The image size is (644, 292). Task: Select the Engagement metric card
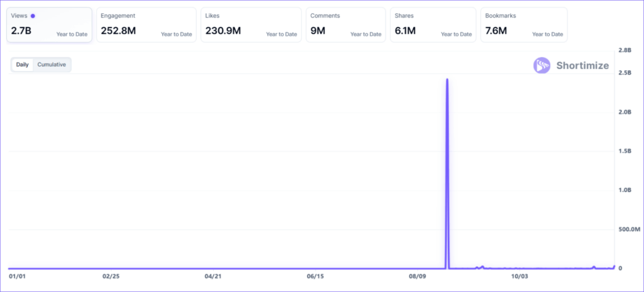point(147,25)
